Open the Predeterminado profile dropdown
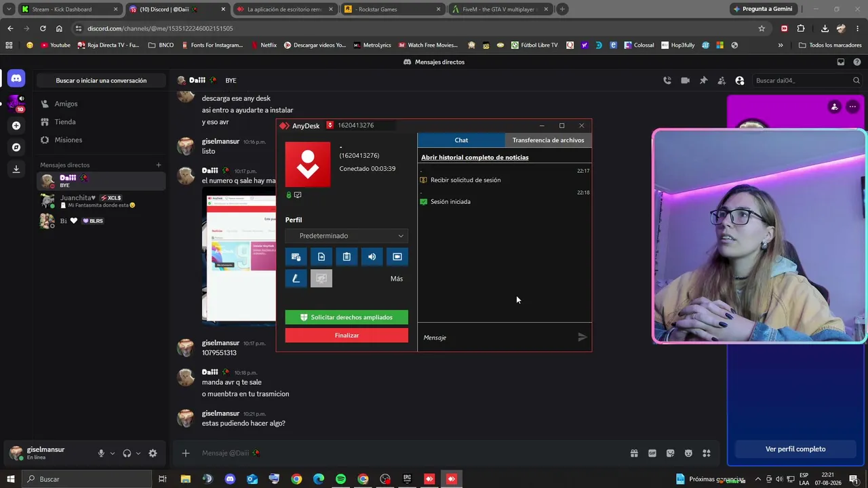The height and width of the screenshot is (488, 868). [347, 236]
